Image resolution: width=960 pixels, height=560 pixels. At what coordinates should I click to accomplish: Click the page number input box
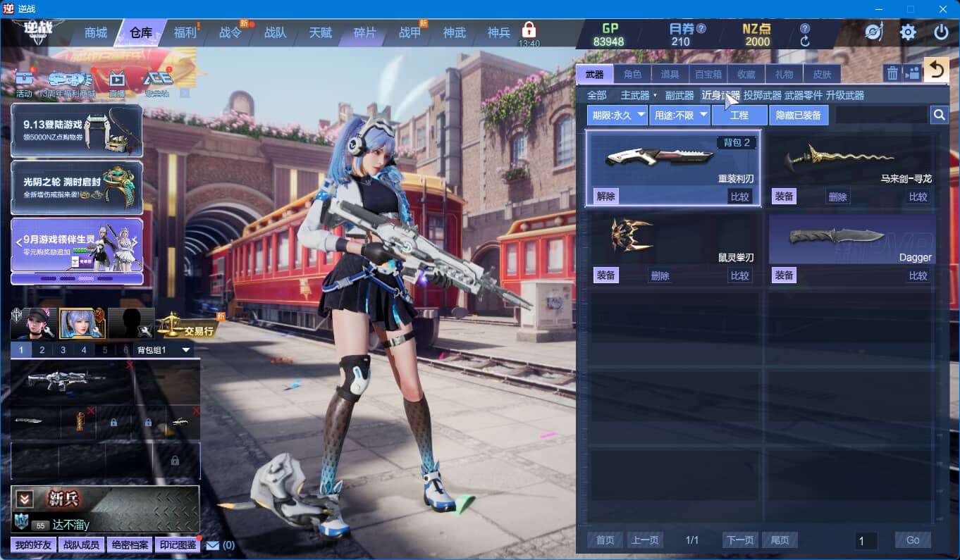(866, 540)
